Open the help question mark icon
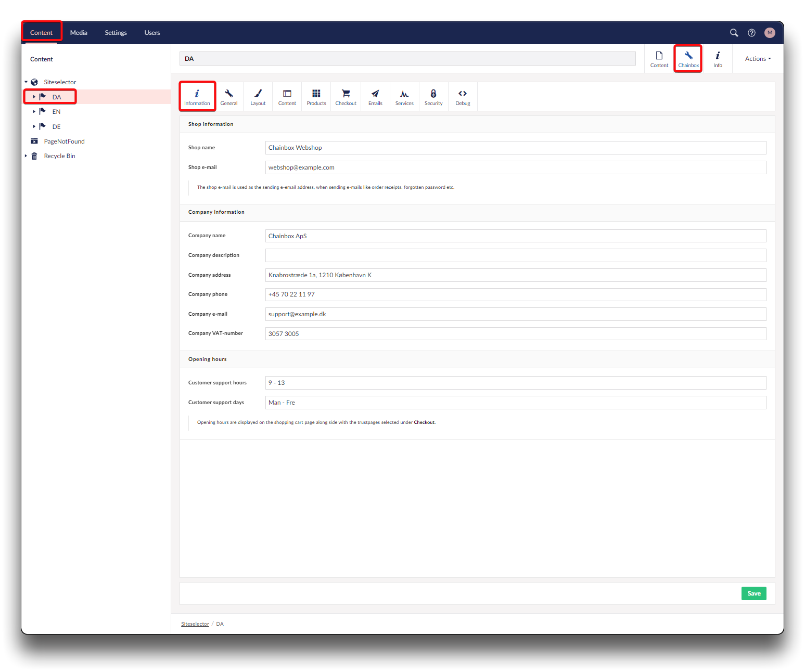Image resolution: width=805 pixels, height=672 pixels. [x=751, y=33]
